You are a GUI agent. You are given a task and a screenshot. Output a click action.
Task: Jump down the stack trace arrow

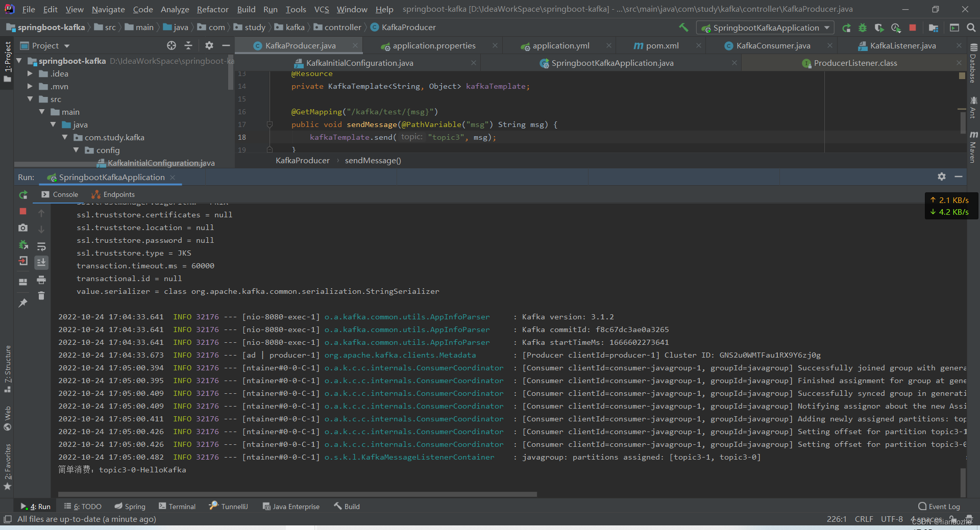pos(41,230)
